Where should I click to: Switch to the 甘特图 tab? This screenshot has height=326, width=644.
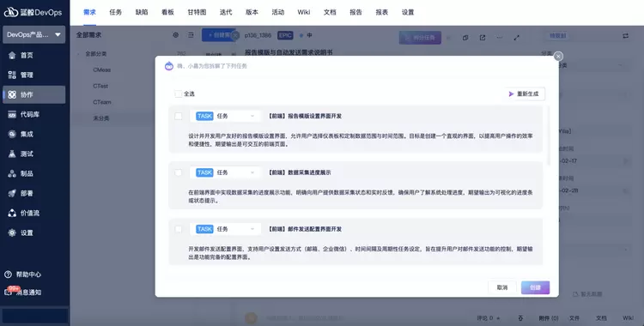[x=197, y=12]
